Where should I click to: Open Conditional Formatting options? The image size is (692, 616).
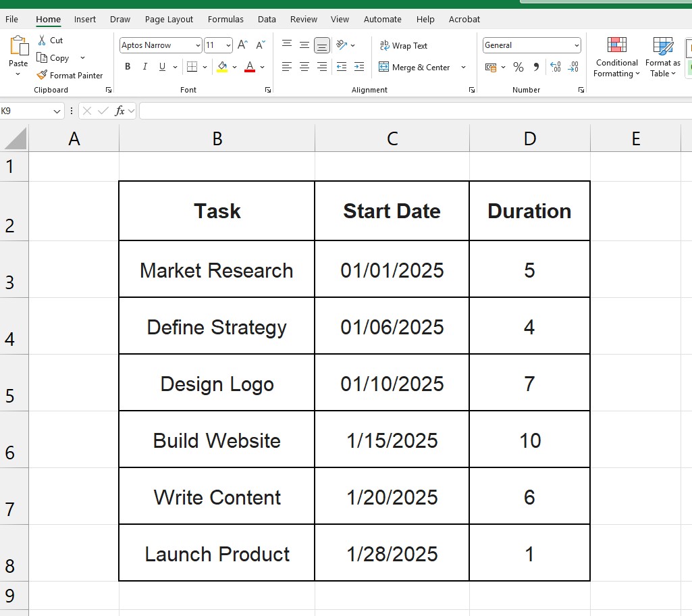[616, 57]
